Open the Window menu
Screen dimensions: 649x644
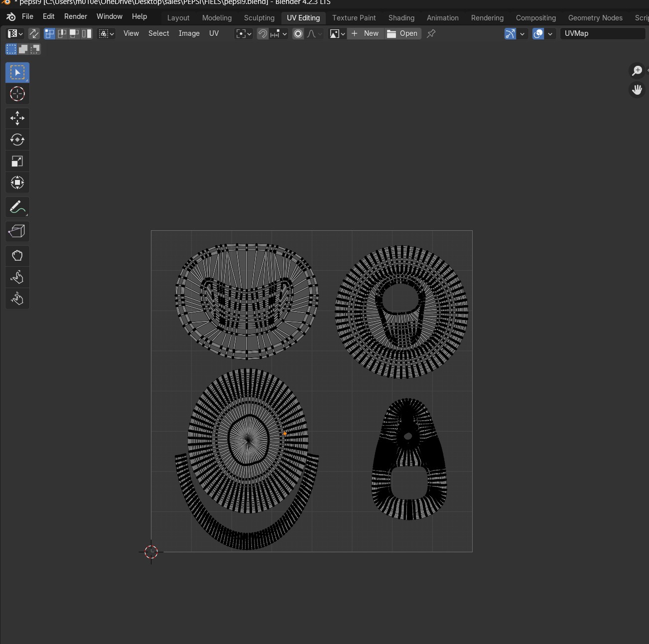[110, 16]
